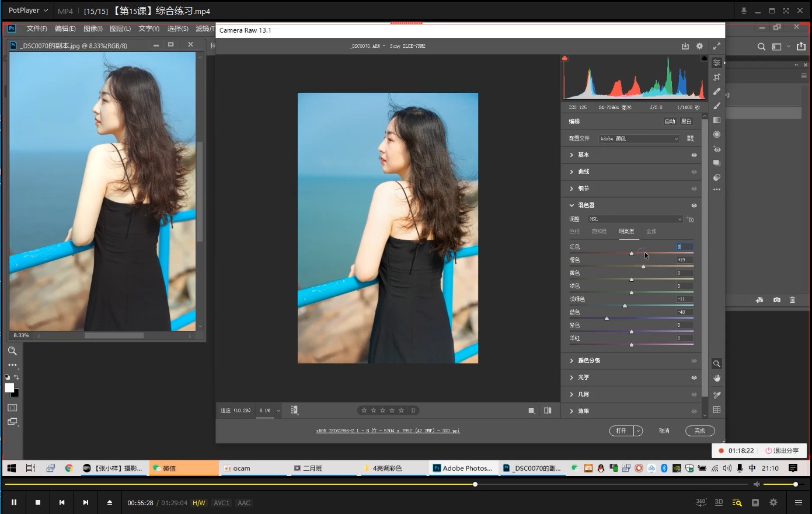Switch to the 全部 tab
This screenshot has width=812, height=514.
click(651, 232)
